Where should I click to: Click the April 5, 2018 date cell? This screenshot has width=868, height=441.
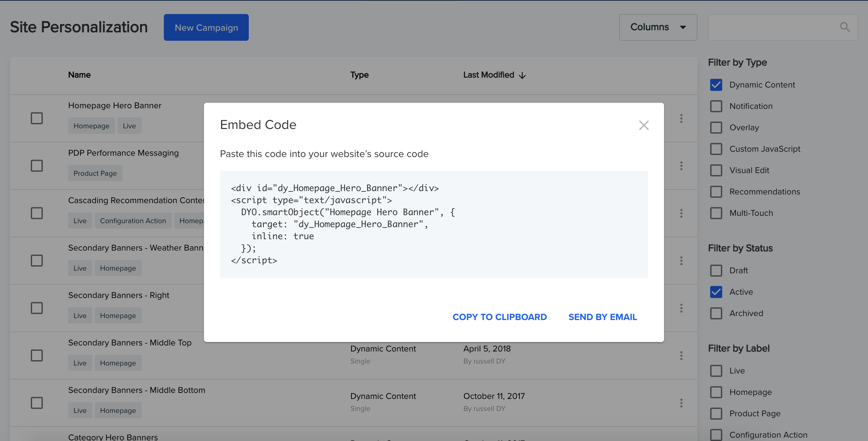coord(487,349)
